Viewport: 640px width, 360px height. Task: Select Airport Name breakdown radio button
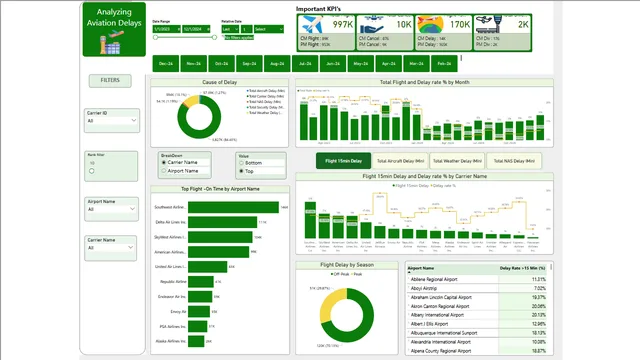pyautogui.click(x=164, y=171)
